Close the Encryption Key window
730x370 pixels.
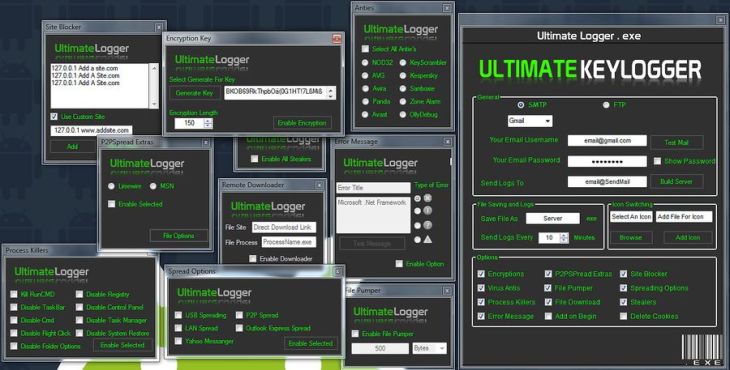pos(337,39)
